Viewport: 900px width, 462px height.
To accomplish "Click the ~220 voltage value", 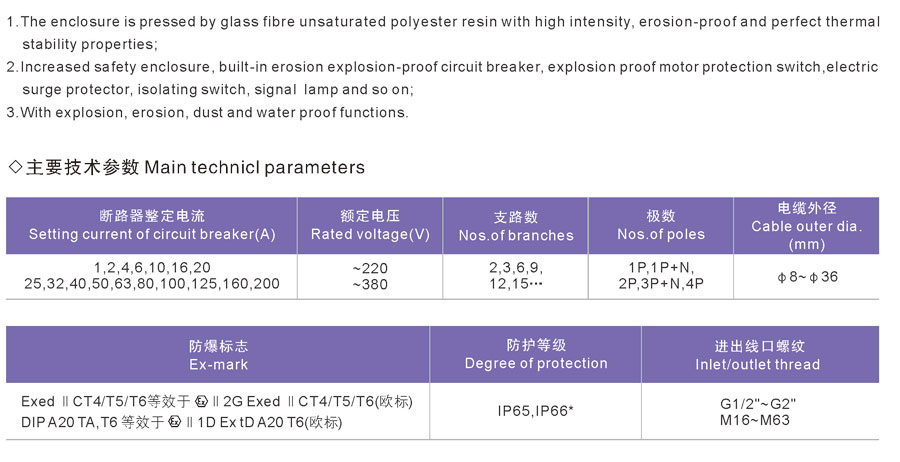I will pyautogui.click(x=370, y=268).
